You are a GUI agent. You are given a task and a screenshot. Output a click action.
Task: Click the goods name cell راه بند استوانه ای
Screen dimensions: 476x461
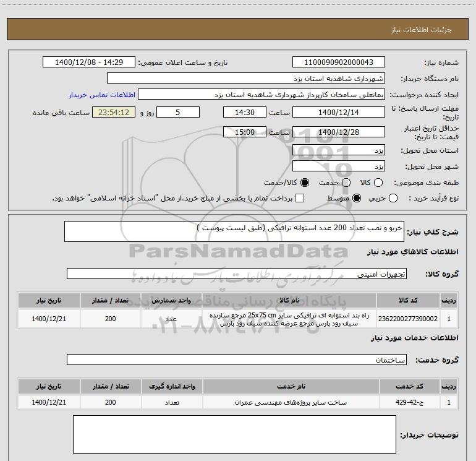289,319
